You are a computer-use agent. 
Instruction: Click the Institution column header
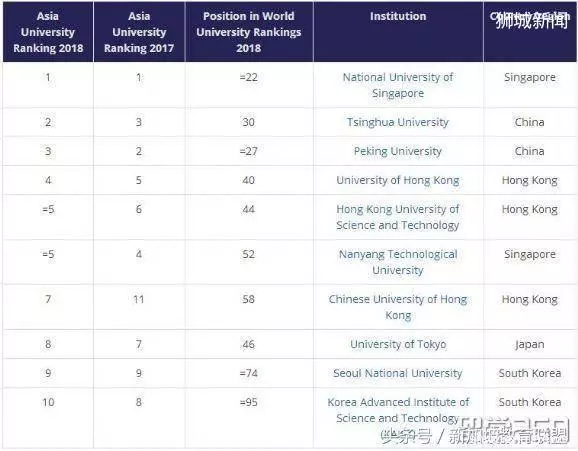398,16
